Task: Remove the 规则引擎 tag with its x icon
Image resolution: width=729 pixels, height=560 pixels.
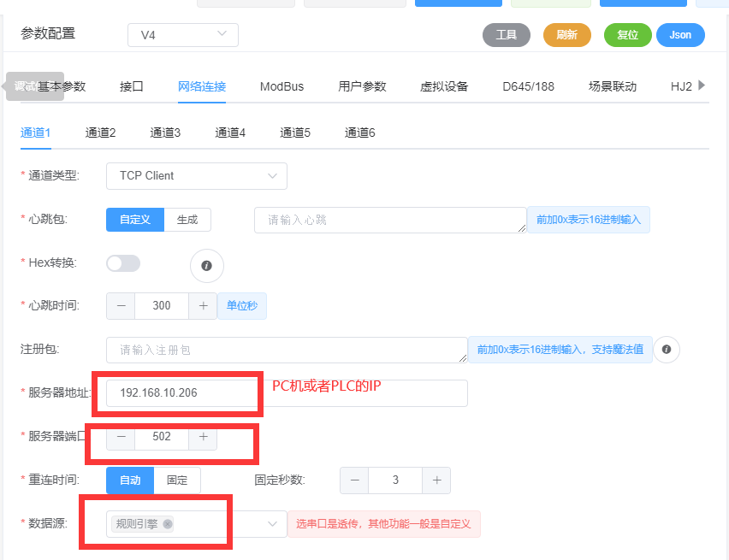Action: click(168, 524)
